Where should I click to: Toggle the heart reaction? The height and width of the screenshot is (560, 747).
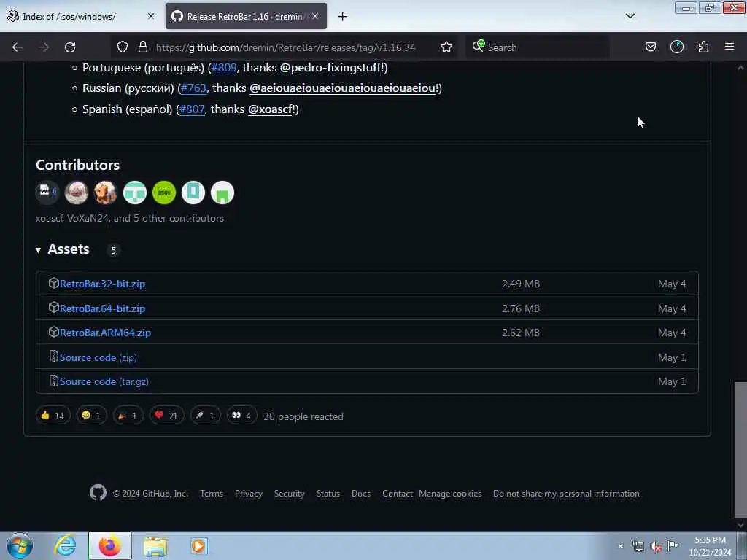(x=166, y=416)
